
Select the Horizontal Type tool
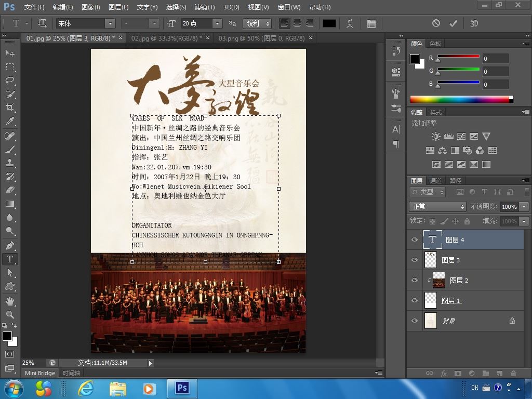pos(10,259)
